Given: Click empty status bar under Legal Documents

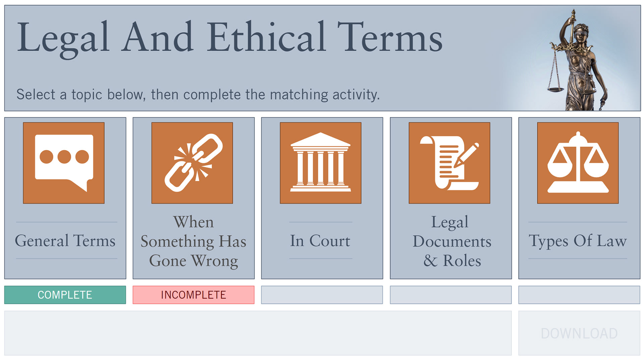Looking at the screenshot, I should [451, 295].
